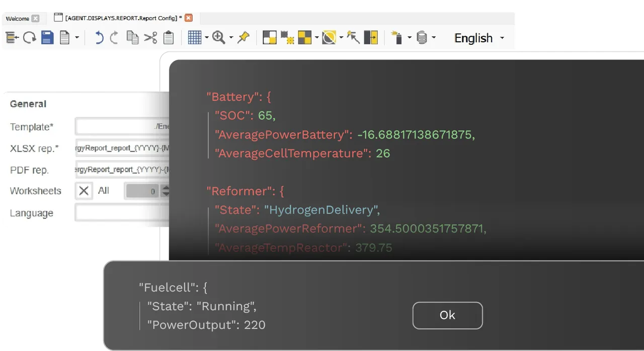Screen dimensions: 644x351
Task: Open the zoom dropdown arrow
Action: (231, 38)
